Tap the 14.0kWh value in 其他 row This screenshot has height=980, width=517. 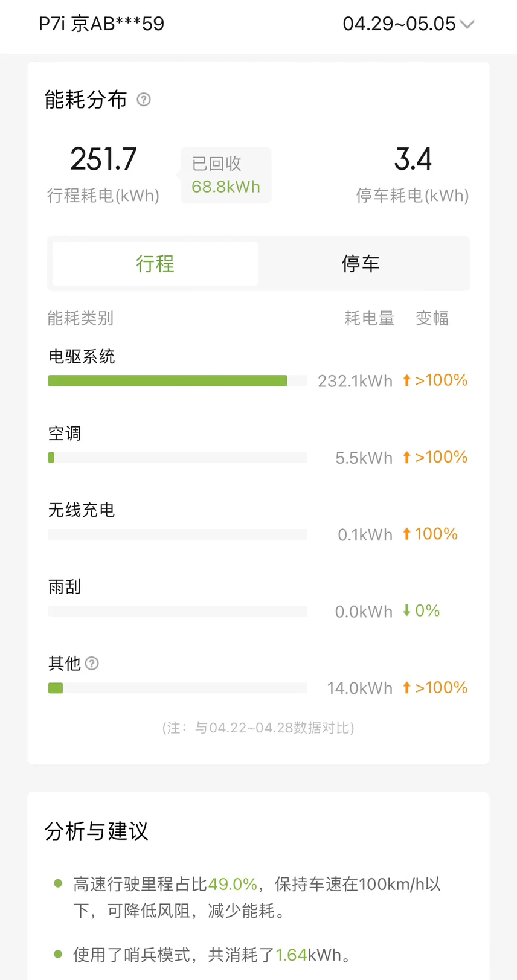click(360, 688)
